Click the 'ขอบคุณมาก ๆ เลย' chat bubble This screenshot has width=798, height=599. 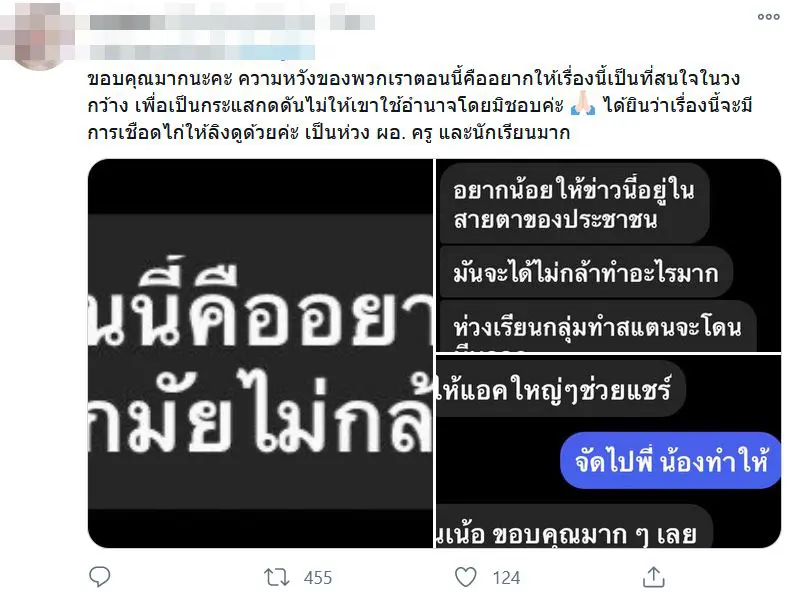(574, 528)
